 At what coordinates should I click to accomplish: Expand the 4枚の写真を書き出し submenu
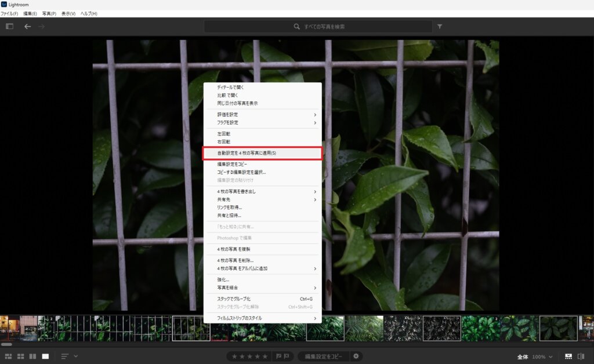point(263,192)
